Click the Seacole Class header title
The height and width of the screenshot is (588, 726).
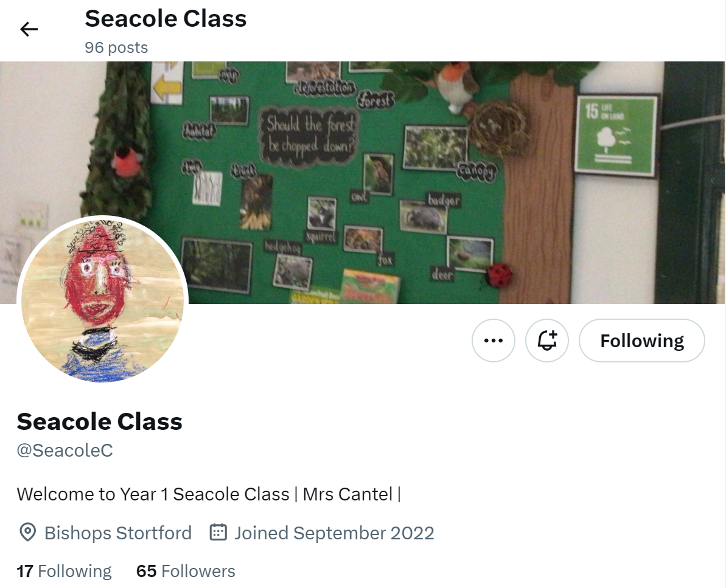(x=166, y=18)
